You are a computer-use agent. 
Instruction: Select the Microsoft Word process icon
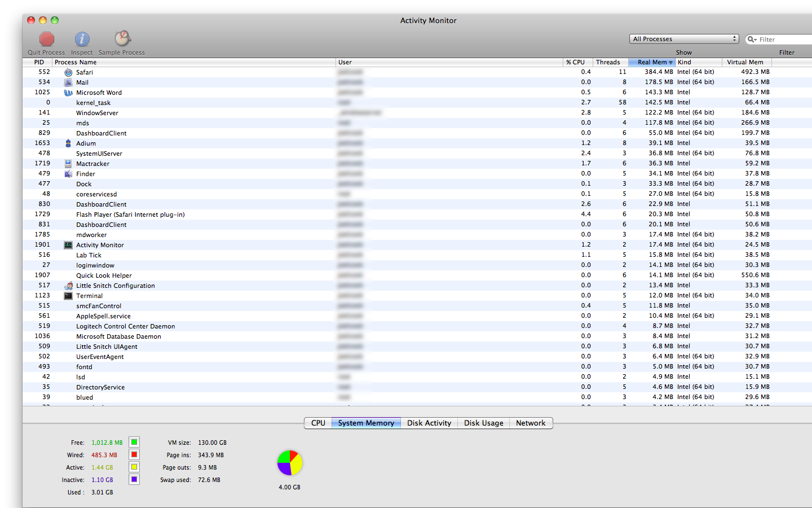[68, 93]
